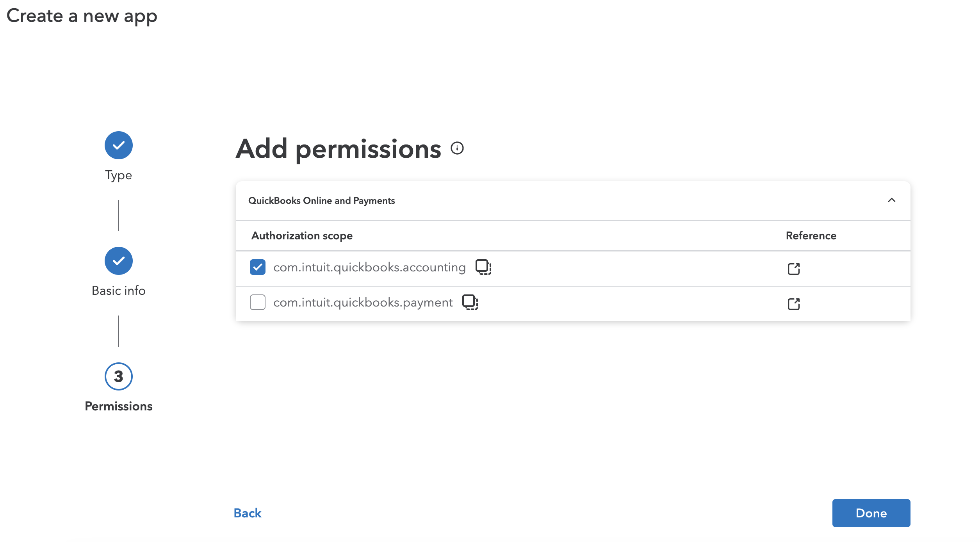Click the completed Type step checkmark
This screenshot has width=980, height=542.
[119, 145]
